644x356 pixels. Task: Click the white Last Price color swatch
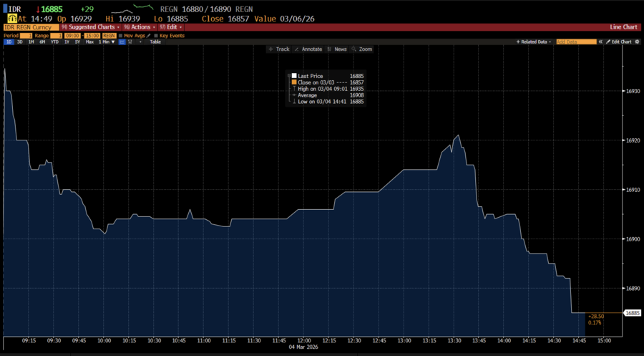point(294,76)
